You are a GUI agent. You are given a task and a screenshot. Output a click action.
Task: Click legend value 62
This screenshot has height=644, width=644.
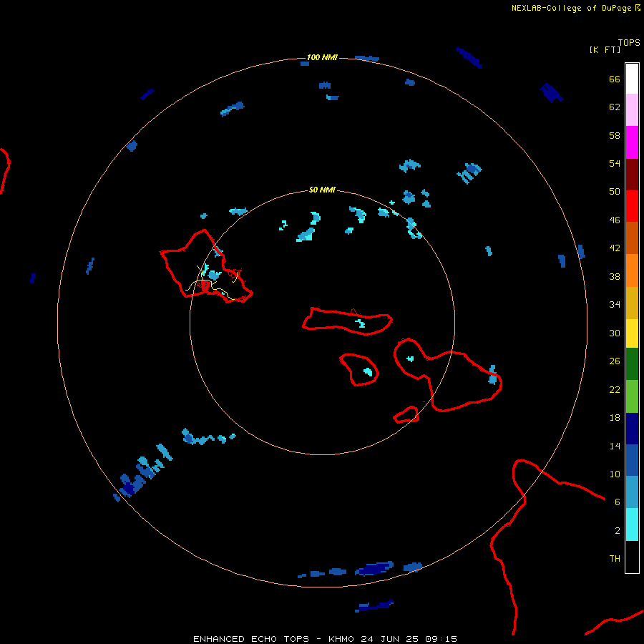(x=615, y=107)
